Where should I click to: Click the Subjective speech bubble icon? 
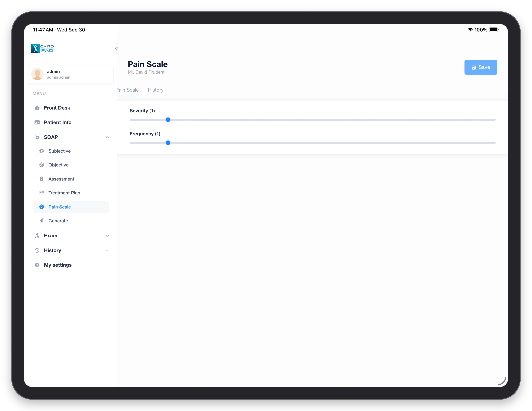[x=42, y=151]
